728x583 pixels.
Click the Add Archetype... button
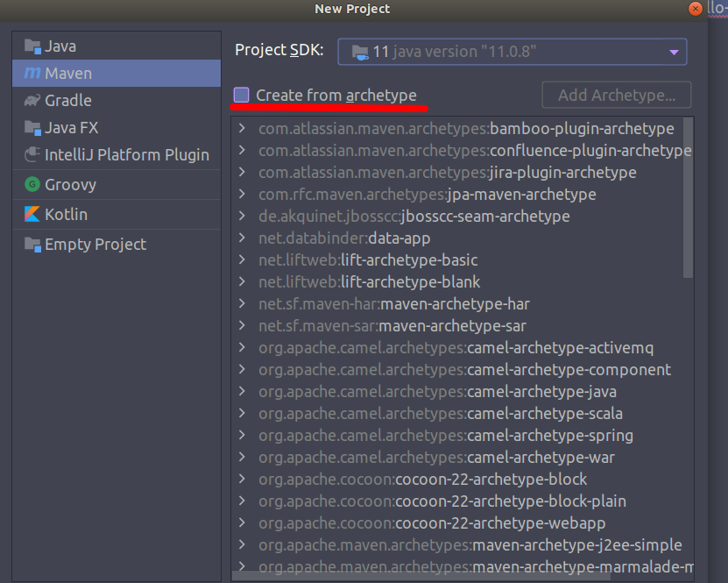point(617,95)
